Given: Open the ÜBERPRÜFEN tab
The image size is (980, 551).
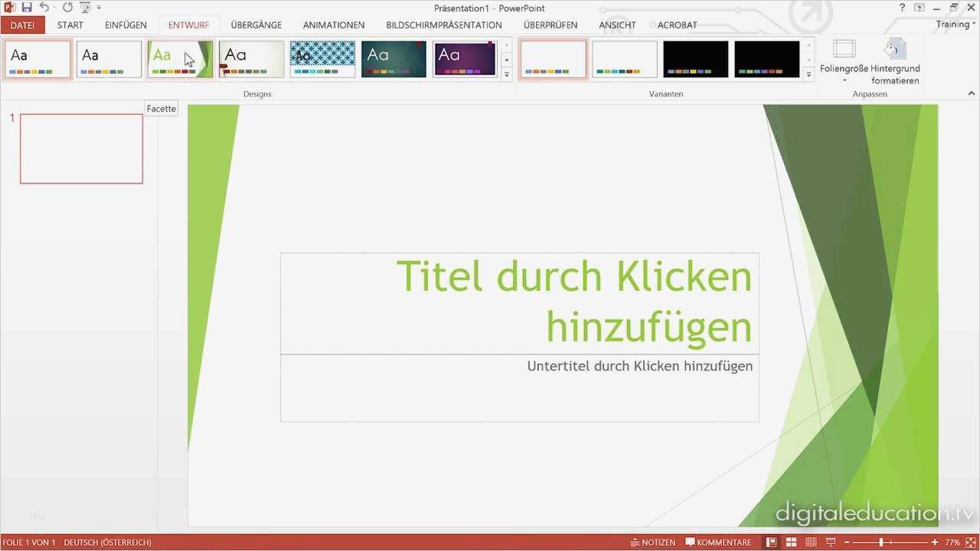Looking at the screenshot, I should point(550,25).
